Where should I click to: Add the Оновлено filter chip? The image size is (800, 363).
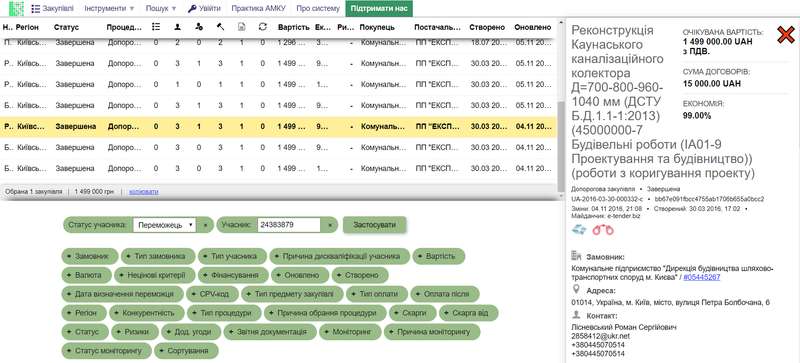pos(299,275)
